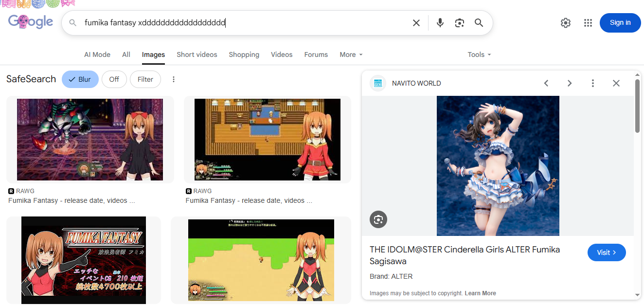Clear the search box text

click(x=416, y=23)
